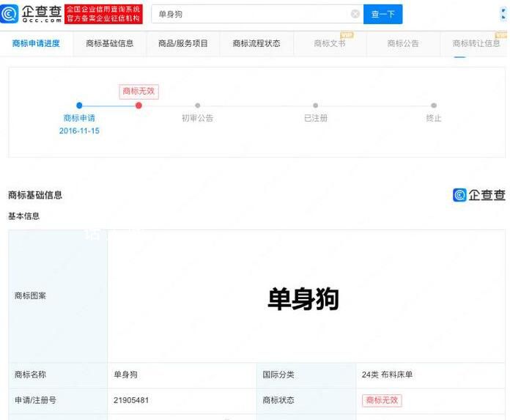This screenshot has height=420, width=510.
Task: Click the 申请/注册号 label cell
Action: 58,400
